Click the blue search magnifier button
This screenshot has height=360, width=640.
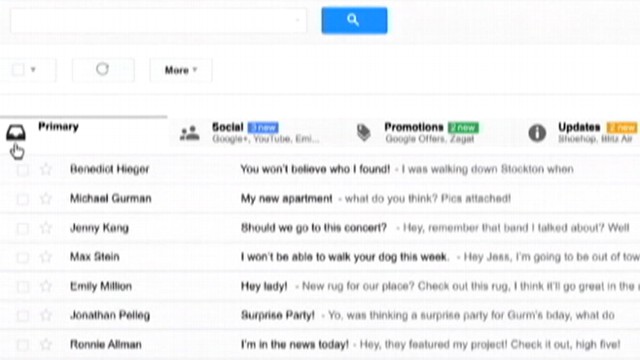354,20
